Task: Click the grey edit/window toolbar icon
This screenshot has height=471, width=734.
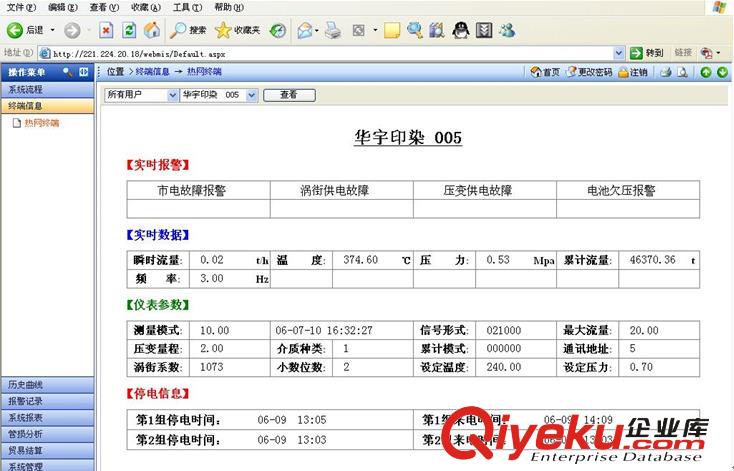Action: tap(359, 31)
